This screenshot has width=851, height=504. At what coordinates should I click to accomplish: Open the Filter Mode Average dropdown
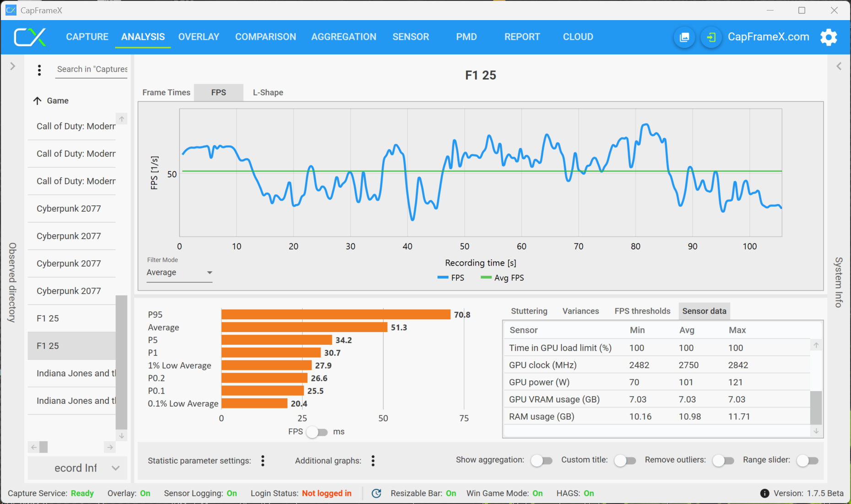tap(179, 273)
